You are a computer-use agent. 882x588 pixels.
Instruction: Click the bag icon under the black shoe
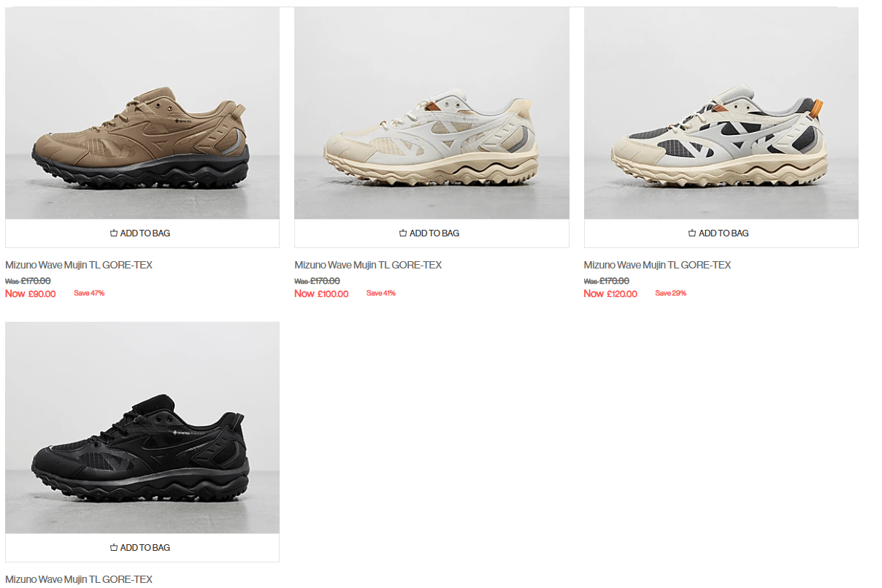[x=114, y=548]
